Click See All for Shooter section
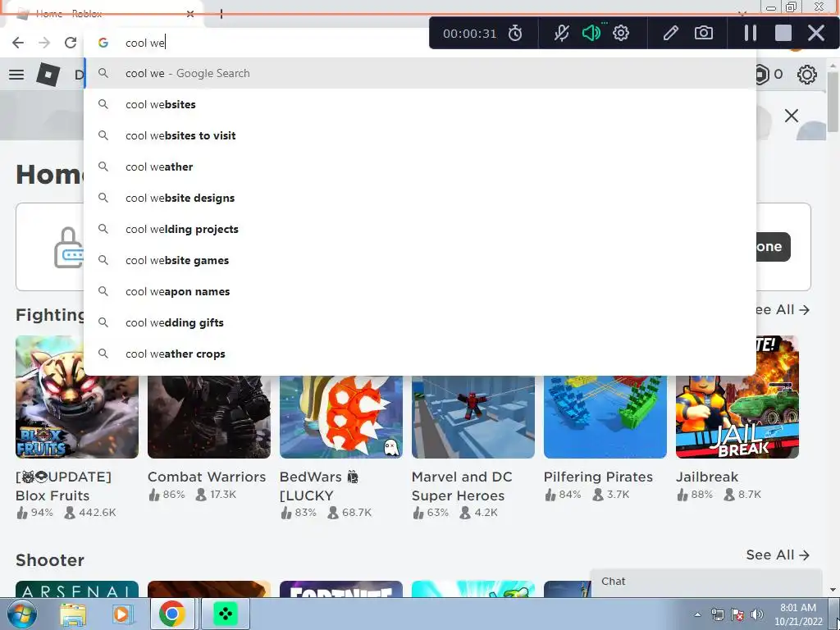This screenshot has height=630, width=840. 778,555
